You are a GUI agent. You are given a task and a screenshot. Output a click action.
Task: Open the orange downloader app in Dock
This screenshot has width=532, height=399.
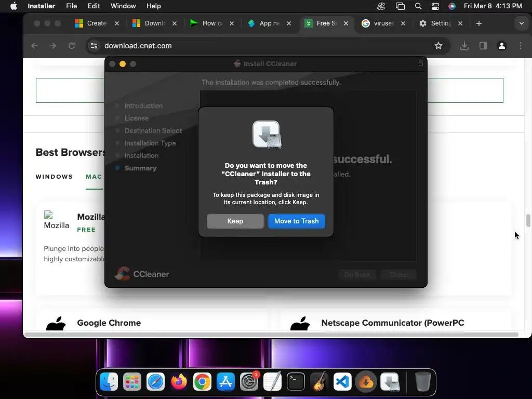pos(366,382)
